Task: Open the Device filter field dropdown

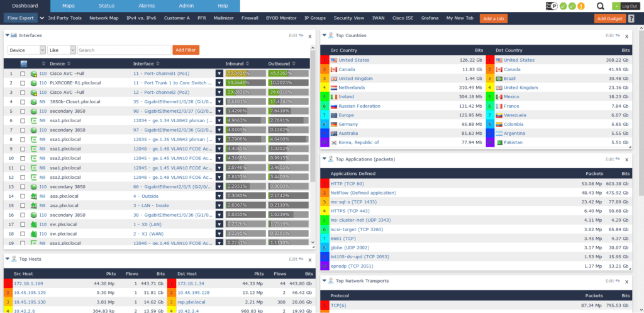Action: tap(26, 50)
